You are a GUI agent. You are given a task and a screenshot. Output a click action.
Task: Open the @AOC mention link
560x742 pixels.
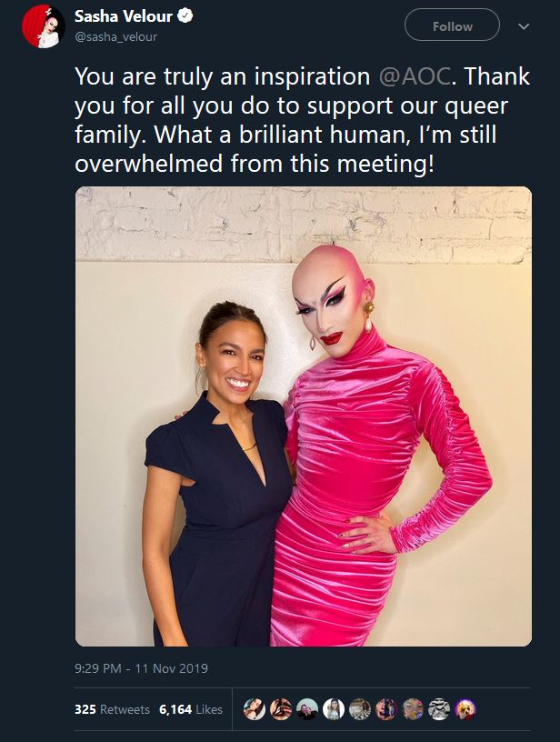(415, 76)
